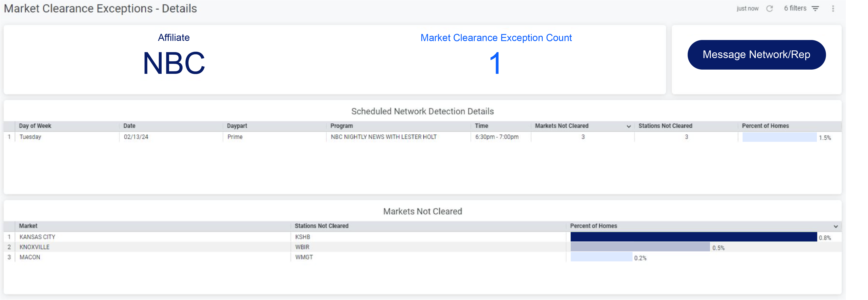Sort by Program column header
Image resolution: width=868 pixels, height=300 pixels.
click(x=341, y=126)
